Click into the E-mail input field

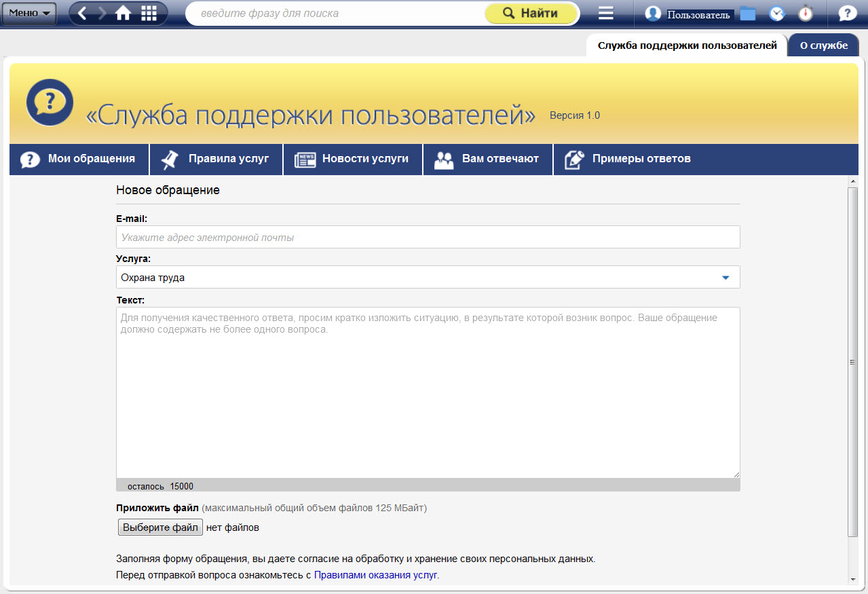click(x=428, y=238)
